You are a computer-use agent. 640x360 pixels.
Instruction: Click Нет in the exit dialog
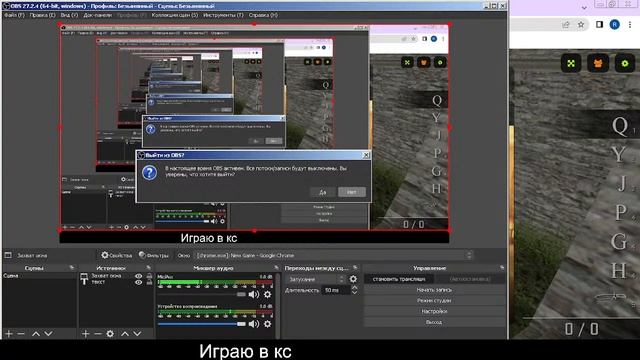[x=352, y=192]
